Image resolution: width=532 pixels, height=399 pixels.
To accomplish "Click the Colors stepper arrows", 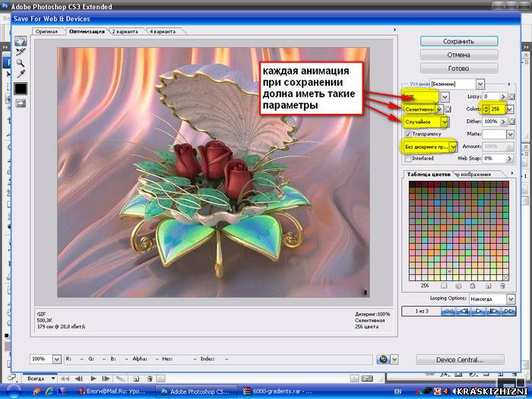I will coord(486,109).
